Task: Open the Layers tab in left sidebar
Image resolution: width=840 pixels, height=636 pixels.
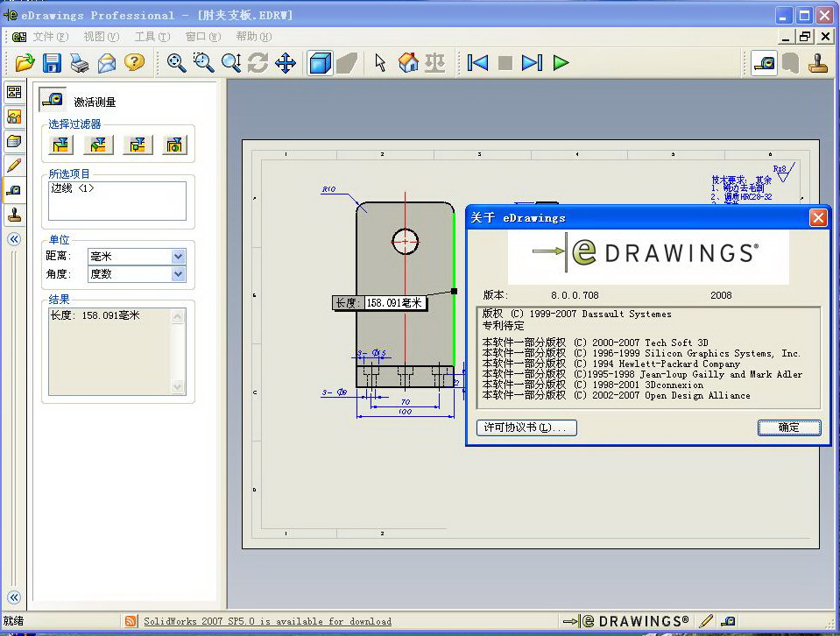Action: 15,141
